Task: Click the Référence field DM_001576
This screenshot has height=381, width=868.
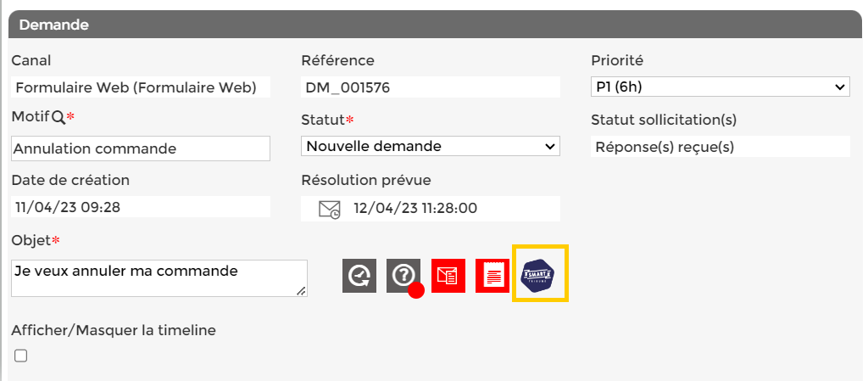Action: 430,87
